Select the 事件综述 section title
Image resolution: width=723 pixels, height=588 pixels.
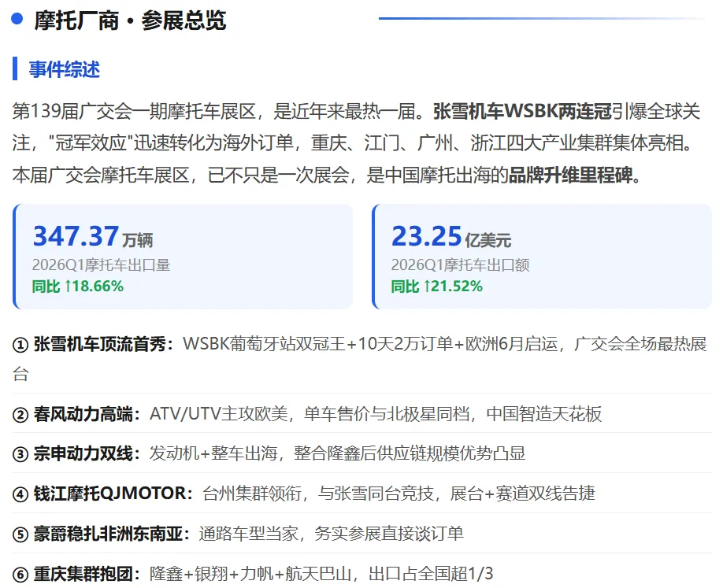64,69
